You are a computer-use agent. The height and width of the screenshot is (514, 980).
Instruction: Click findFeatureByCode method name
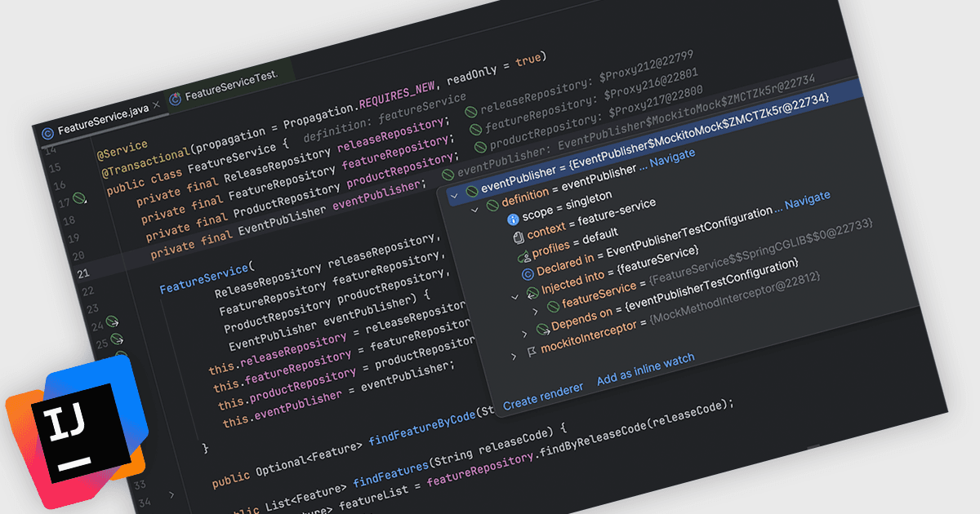pyautogui.click(x=421, y=428)
